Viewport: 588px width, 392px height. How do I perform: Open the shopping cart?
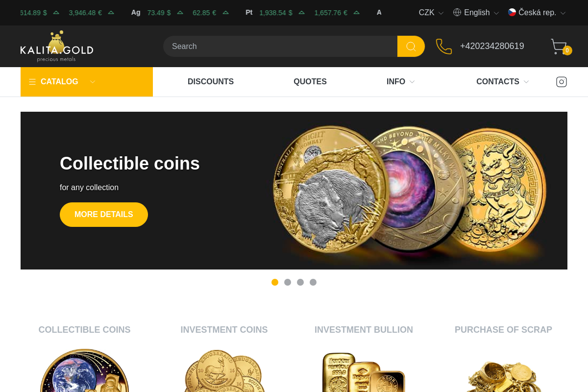point(561,47)
